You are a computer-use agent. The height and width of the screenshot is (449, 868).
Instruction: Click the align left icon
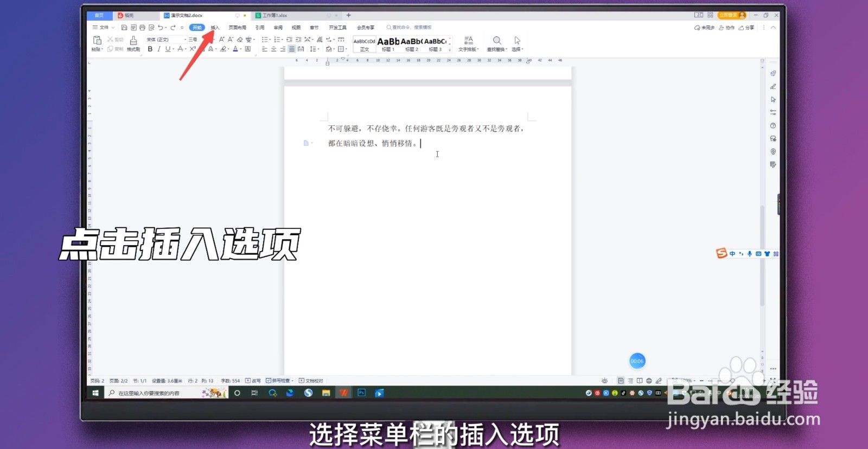click(264, 49)
